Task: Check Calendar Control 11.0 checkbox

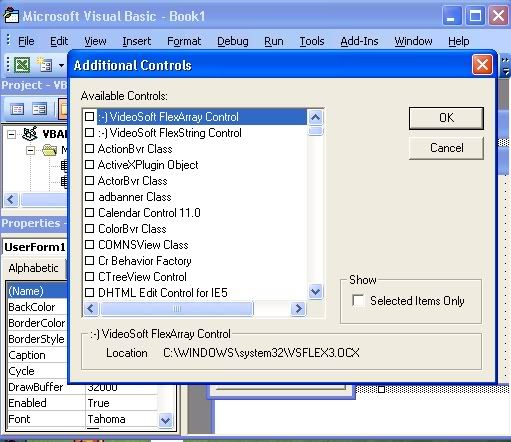Action: point(89,212)
